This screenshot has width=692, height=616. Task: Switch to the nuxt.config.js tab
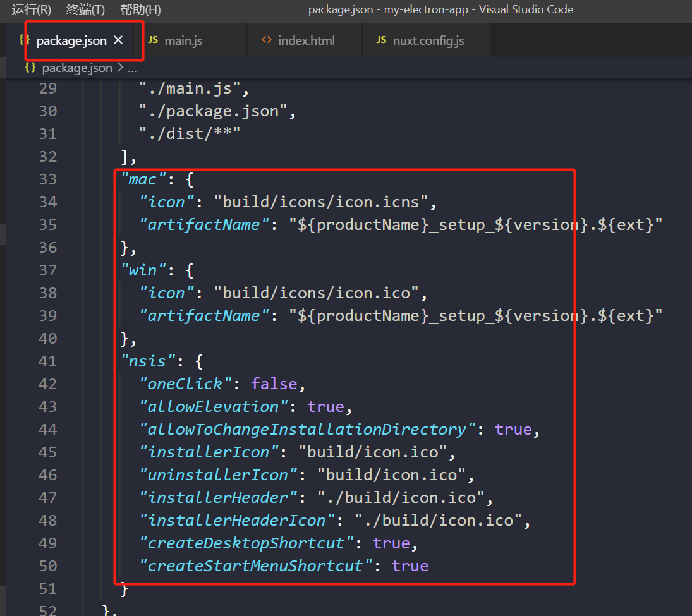tap(428, 40)
